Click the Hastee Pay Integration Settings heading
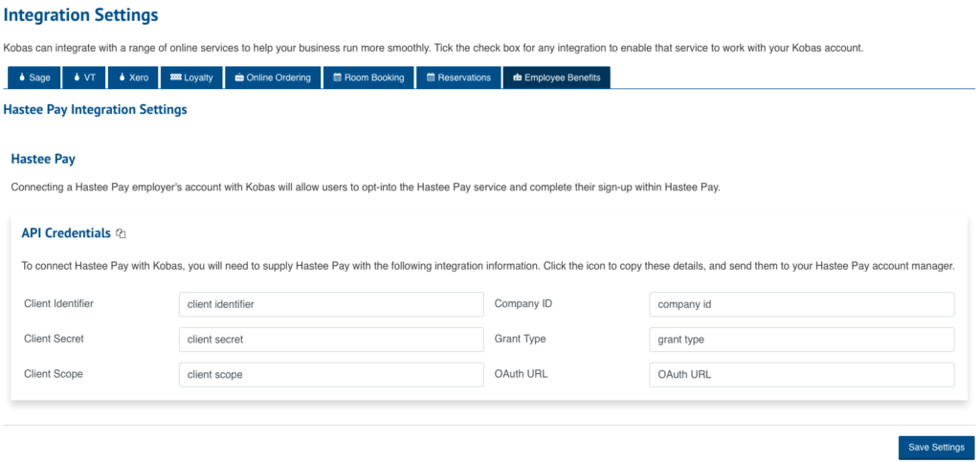 [x=95, y=110]
